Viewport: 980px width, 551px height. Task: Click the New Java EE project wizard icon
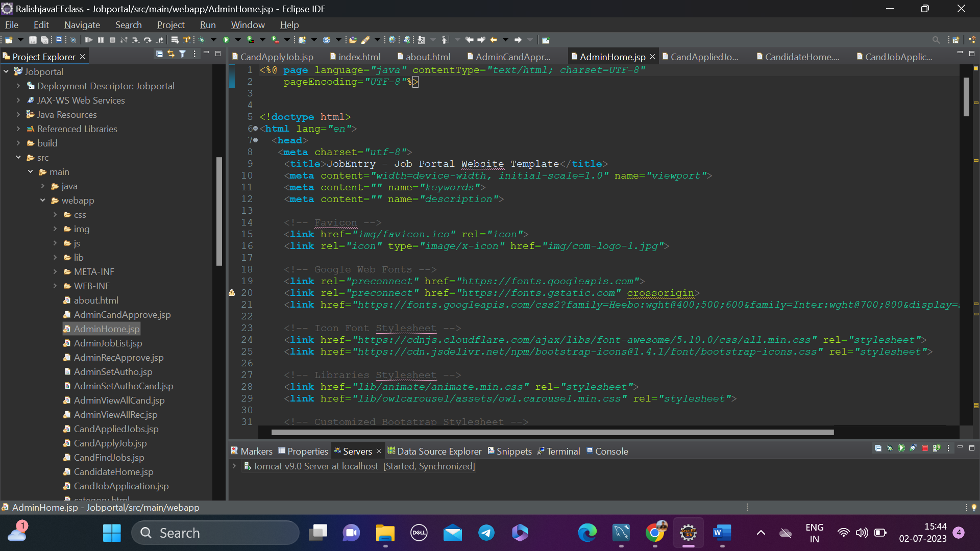302,40
